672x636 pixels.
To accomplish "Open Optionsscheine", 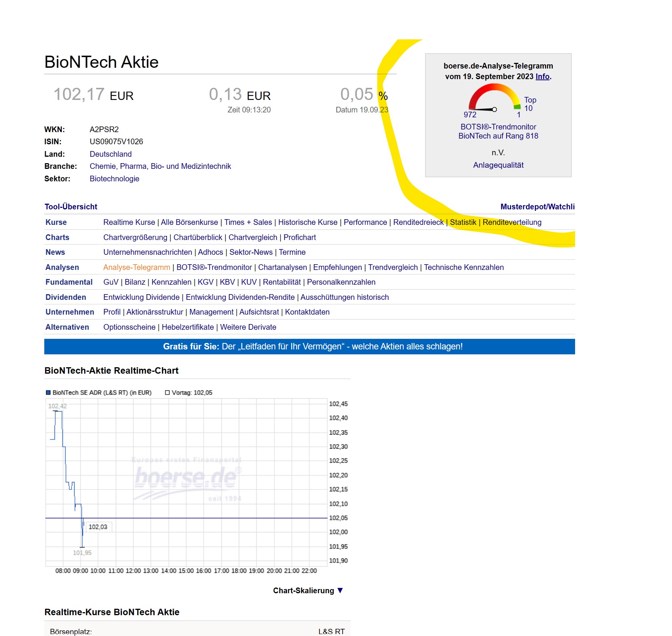I will pyautogui.click(x=129, y=327).
